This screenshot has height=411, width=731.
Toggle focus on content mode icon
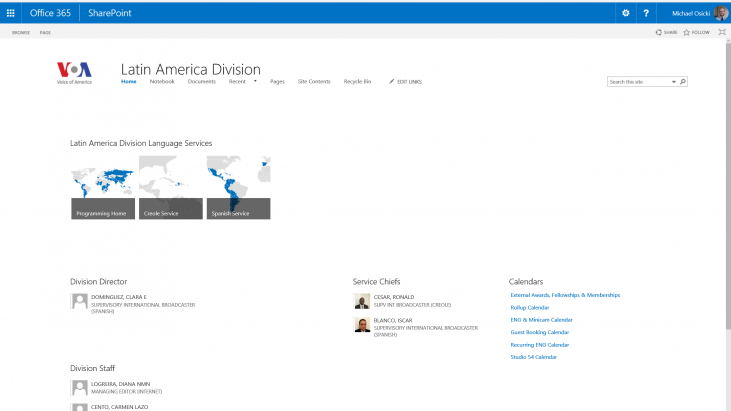tap(722, 32)
